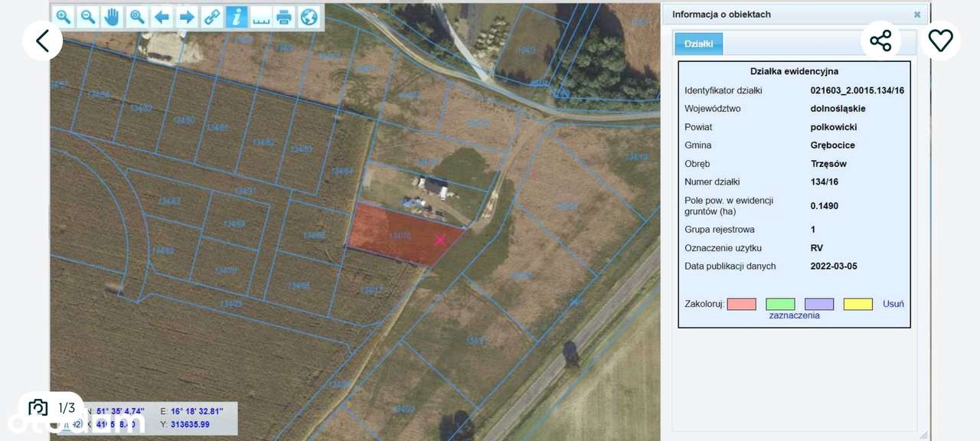This screenshot has height=441, width=980.
Task: Click the label Grupa rejestrowa
Action: point(720,230)
